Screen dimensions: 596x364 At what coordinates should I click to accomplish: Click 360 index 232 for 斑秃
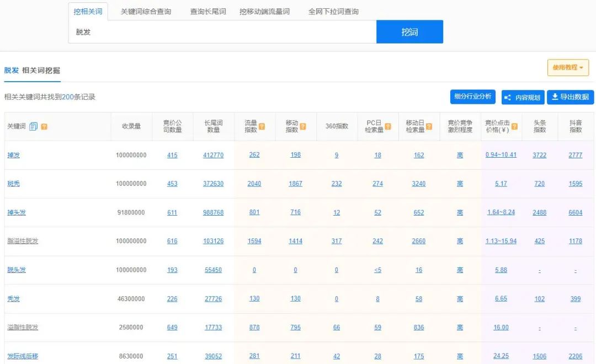(x=337, y=184)
